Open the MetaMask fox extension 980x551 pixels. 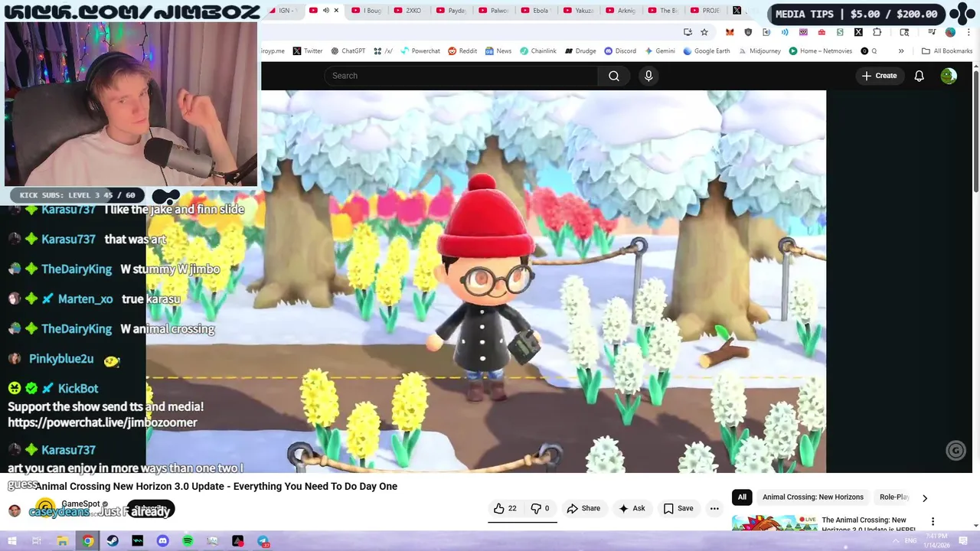(730, 32)
